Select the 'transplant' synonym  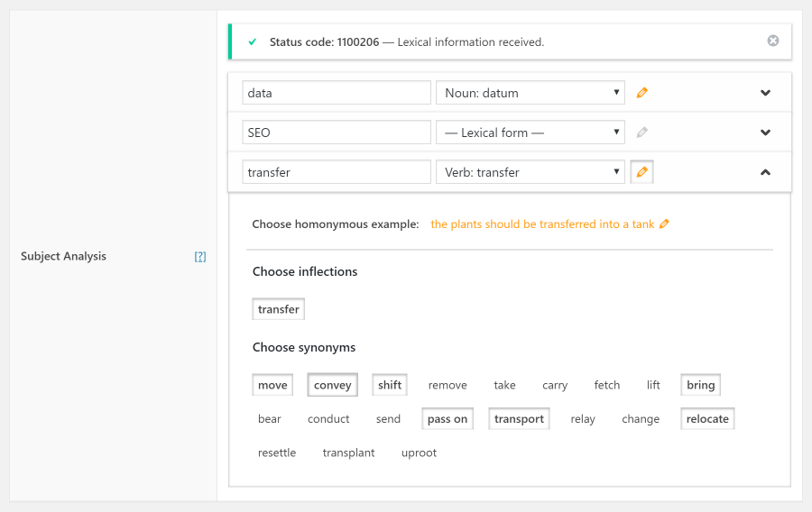click(x=348, y=453)
